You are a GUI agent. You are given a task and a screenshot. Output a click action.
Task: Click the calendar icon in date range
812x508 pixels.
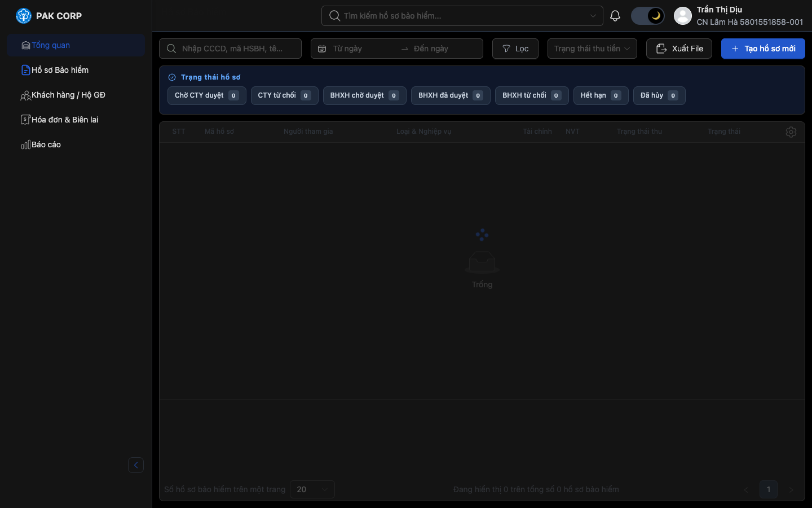(322, 49)
